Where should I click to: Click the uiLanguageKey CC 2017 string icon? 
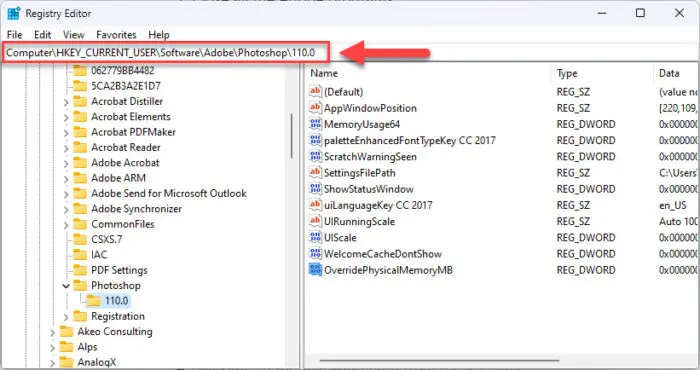tap(315, 205)
